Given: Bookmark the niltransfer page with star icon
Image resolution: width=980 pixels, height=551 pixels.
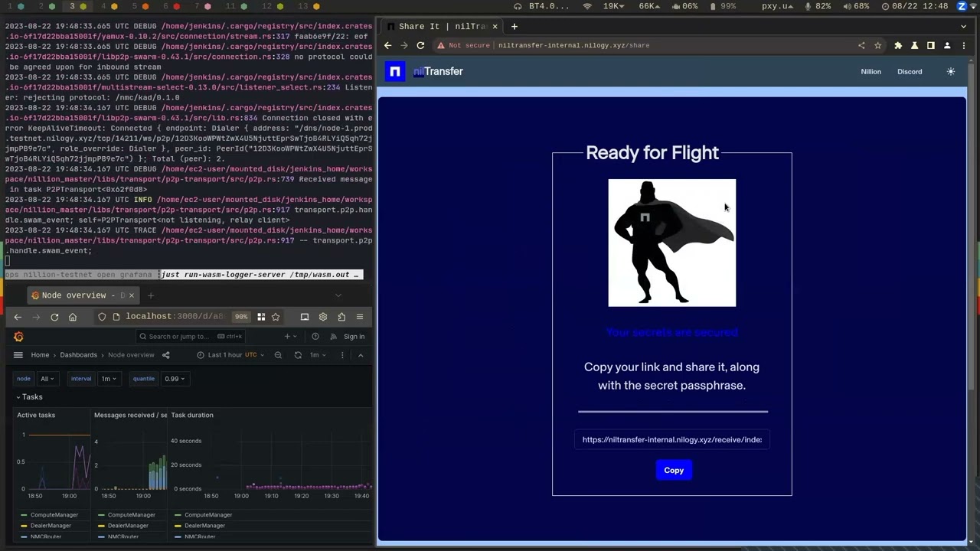Looking at the screenshot, I should pos(878,45).
